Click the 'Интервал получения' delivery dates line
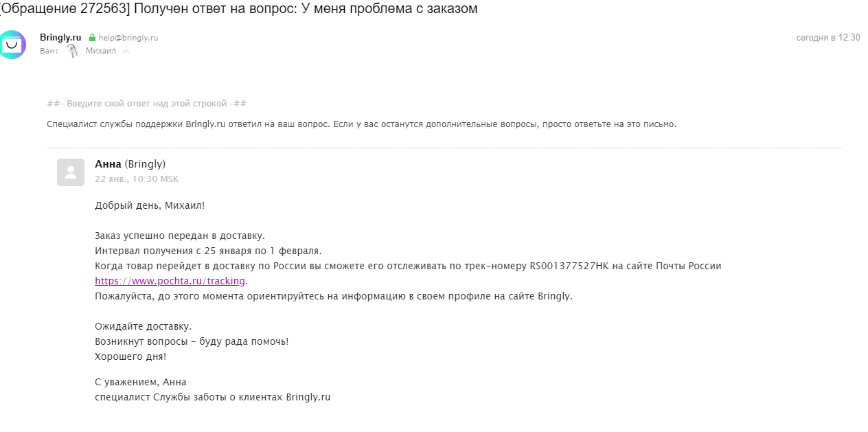This screenshot has height=432, width=868. (208, 251)
